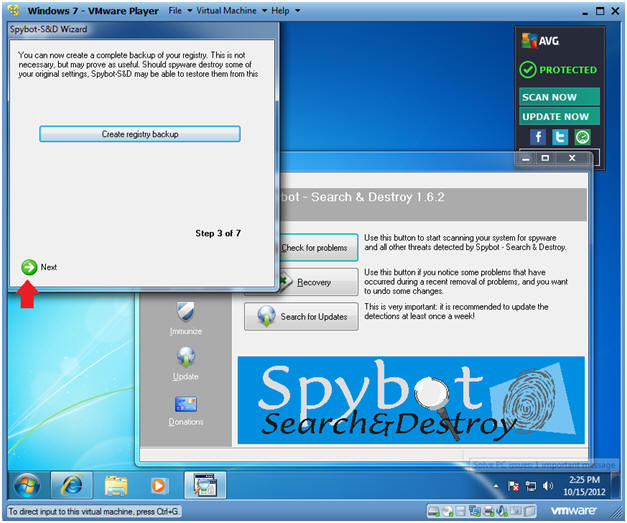The width and height of the screenshot is (627, 523).
Task: Expand the File menu dropdown arrow
Action: [x=190, y=11]
